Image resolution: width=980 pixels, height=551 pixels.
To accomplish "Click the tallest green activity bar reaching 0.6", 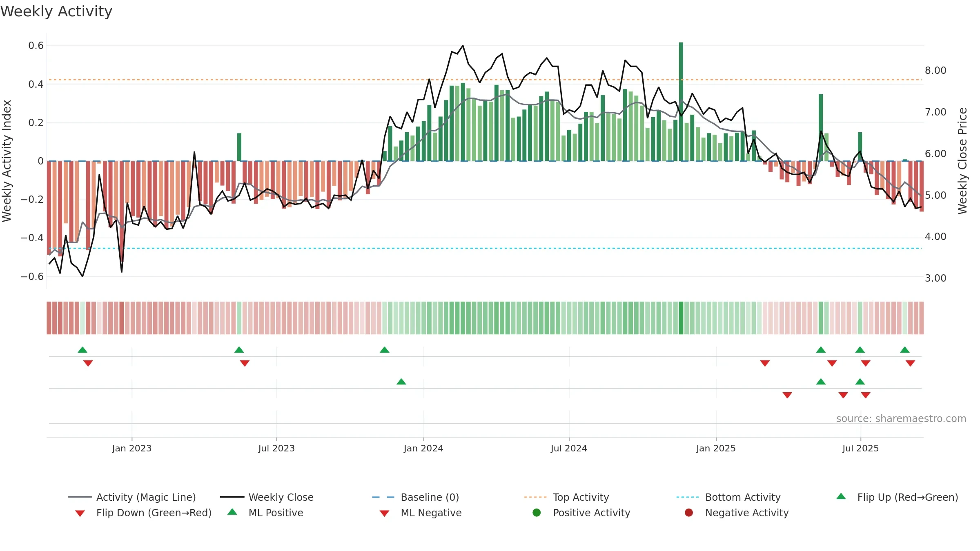I will pos(681,102).
